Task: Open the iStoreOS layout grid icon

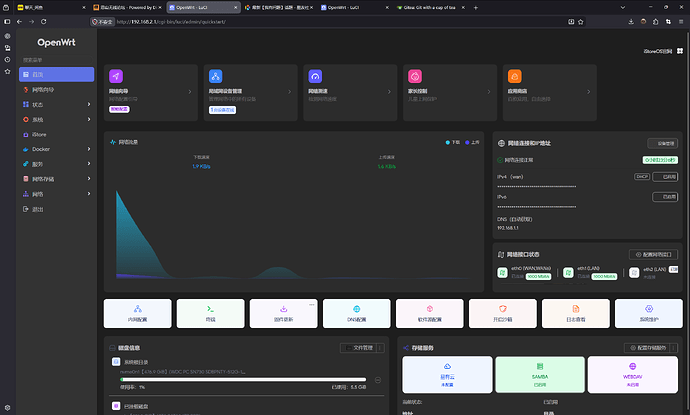Action: [680, 51]
